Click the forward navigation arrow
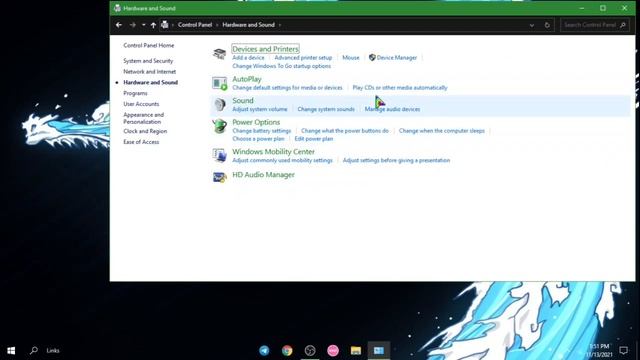This screenshot has height=360, width=640. pos(133,25)
